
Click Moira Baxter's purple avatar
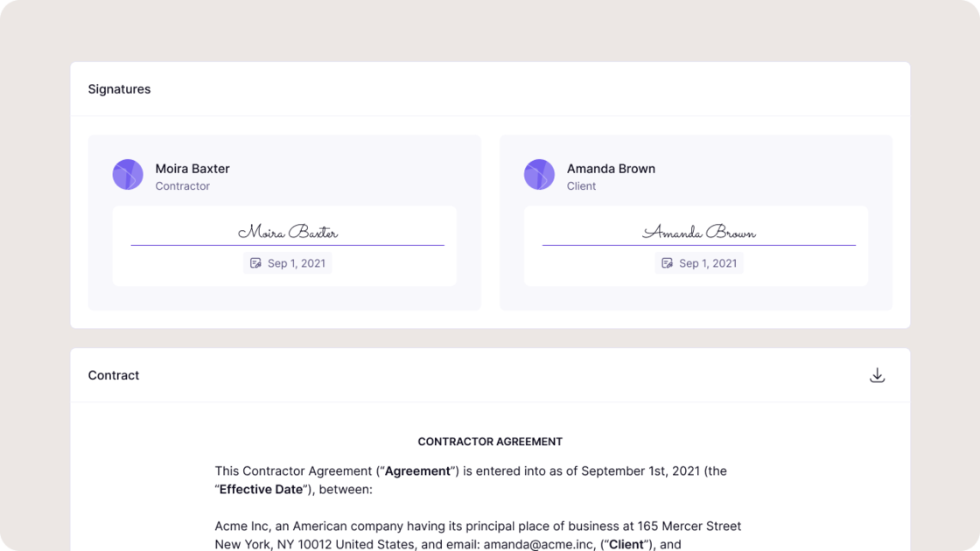(x=128, y=175)
